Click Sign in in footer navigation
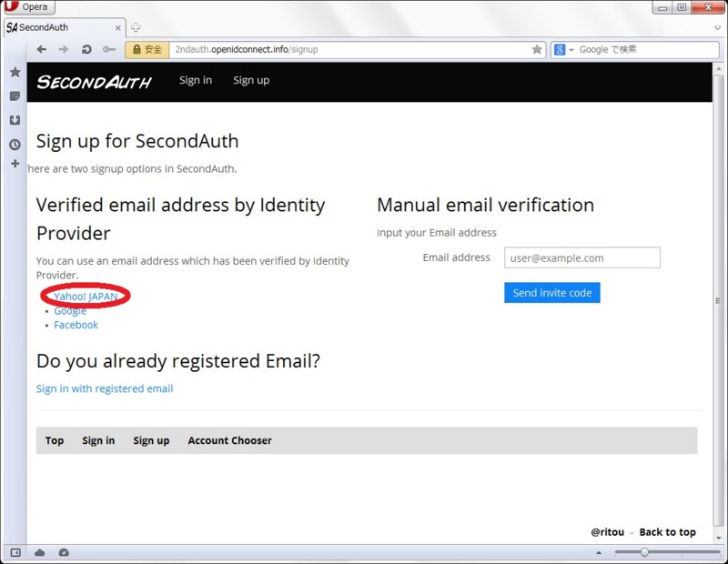The image size is (728, 564). click(98, 440)
